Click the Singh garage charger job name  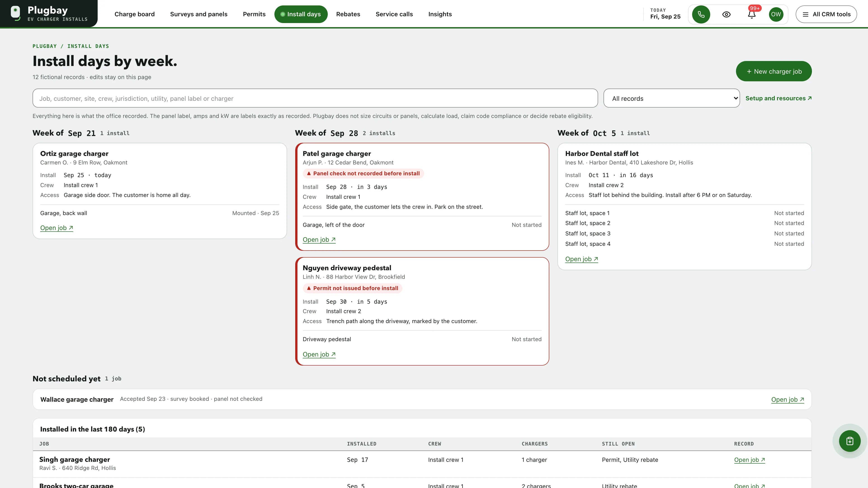(x=74, y=459)
